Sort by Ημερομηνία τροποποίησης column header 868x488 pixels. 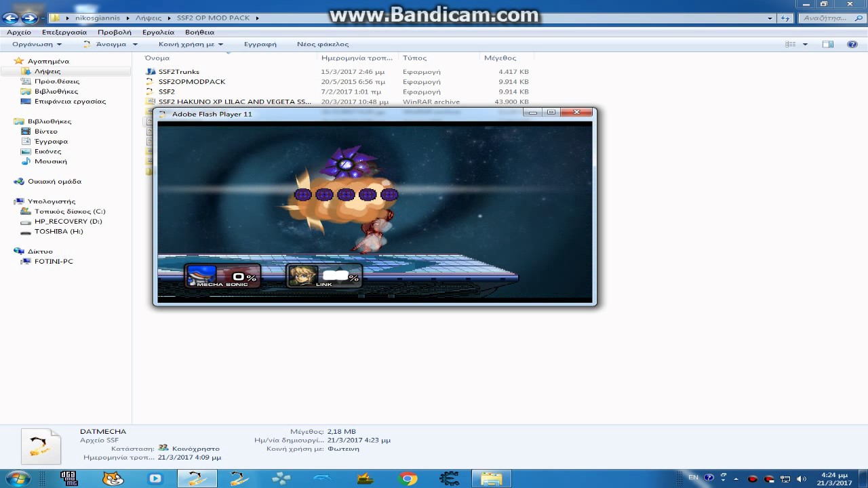358,58
